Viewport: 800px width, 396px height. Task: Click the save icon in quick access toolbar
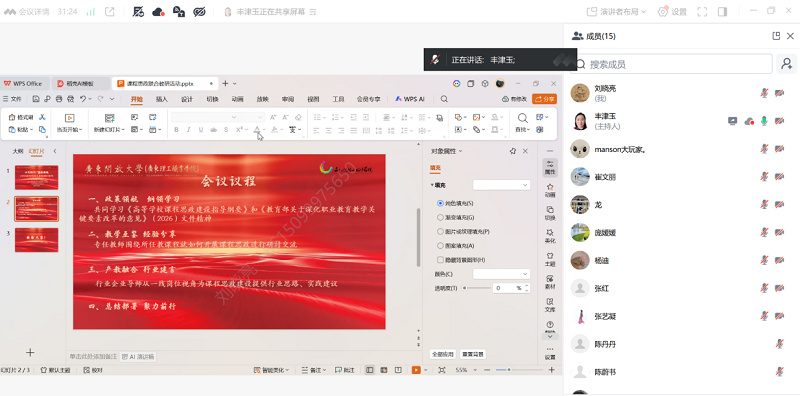pos(36,99)
